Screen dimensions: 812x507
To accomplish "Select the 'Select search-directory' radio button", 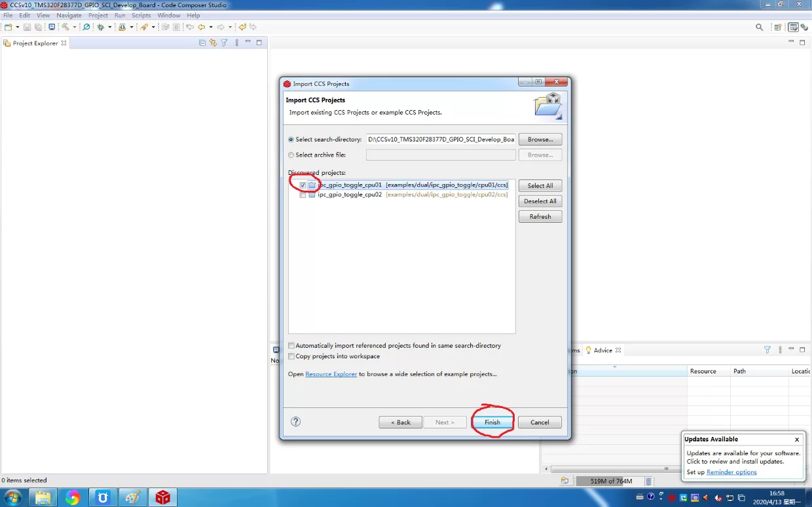I will click(x=291, y=140).
